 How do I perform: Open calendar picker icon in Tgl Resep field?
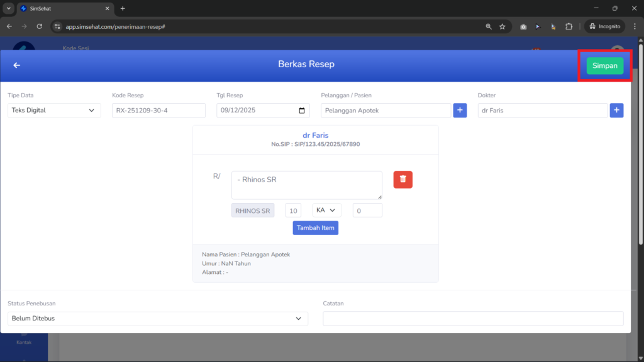point(302,111)
